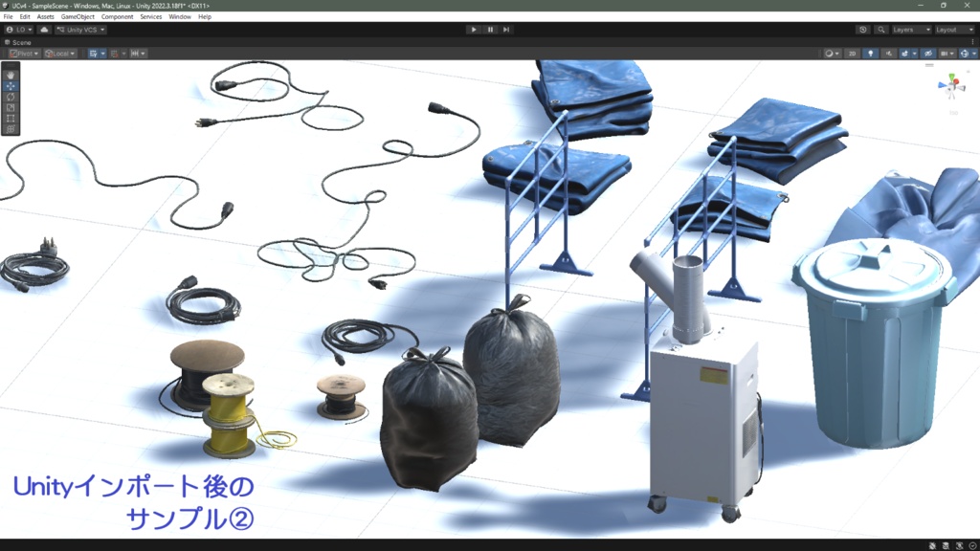This screenshot has height=551, width=980.
Task: Pause the game playback
Action: coord(490,30)
